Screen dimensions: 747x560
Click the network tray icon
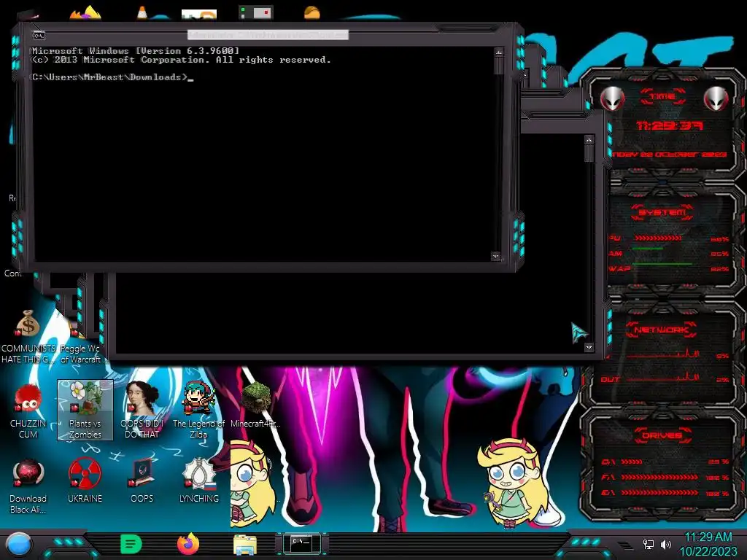[x=648, y=544]
